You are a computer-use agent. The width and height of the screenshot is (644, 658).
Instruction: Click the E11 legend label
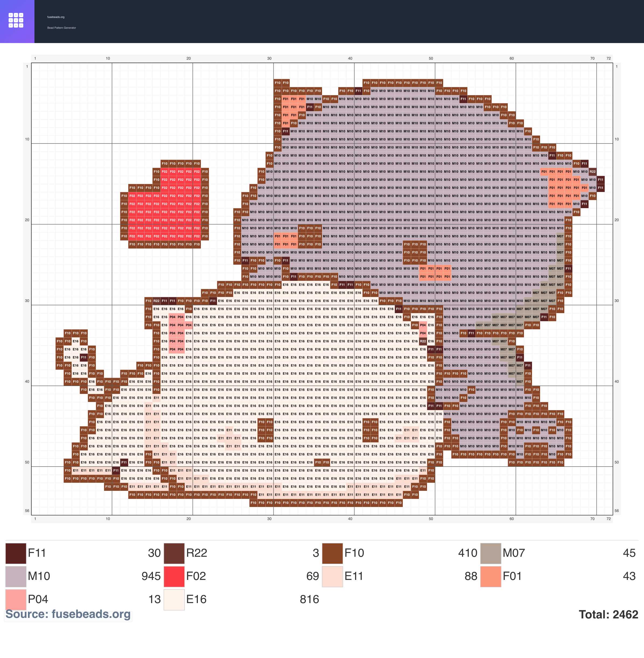[x=354, y=576]
